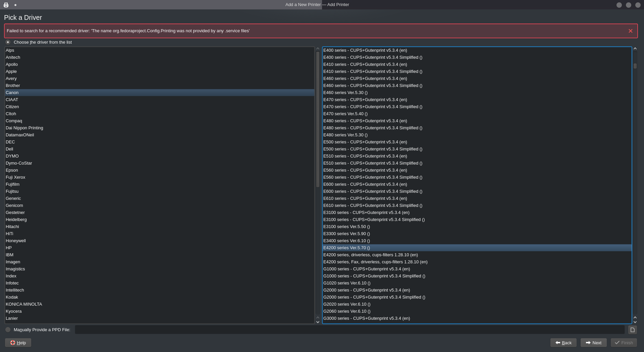Select Generic manufacturer
Screen dimensions: 644x352
160,199
